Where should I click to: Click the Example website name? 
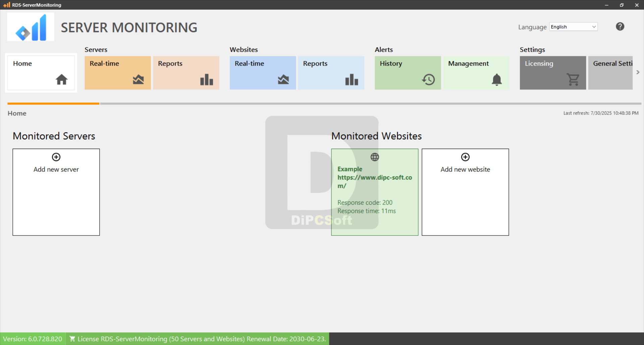click(350, 169)
